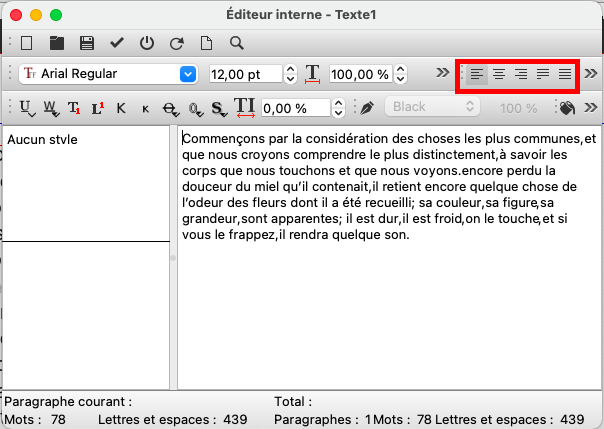
Task: Decrease the tracking percentage value
Action: [x=338, y=113]
